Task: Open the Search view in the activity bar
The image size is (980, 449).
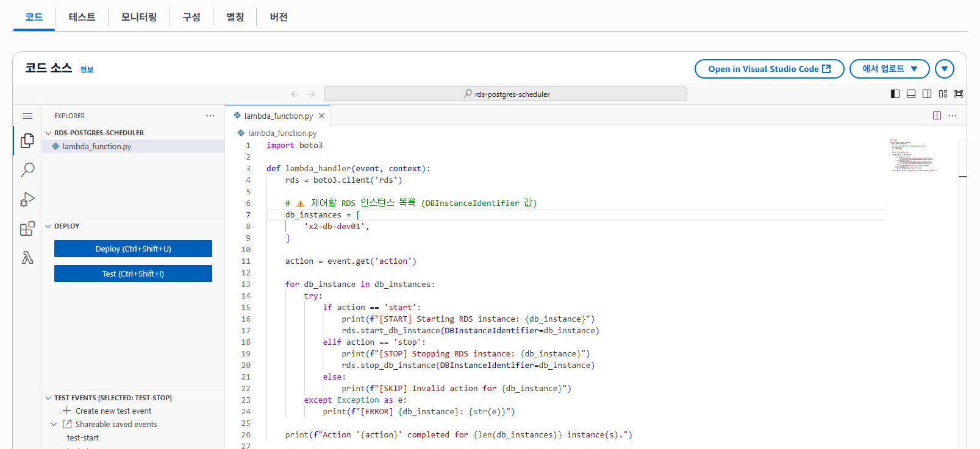Action: 27,170
